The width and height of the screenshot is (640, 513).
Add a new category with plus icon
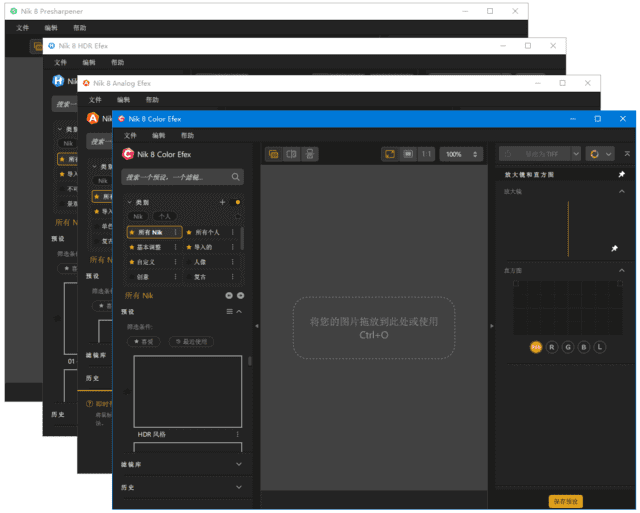222,202
